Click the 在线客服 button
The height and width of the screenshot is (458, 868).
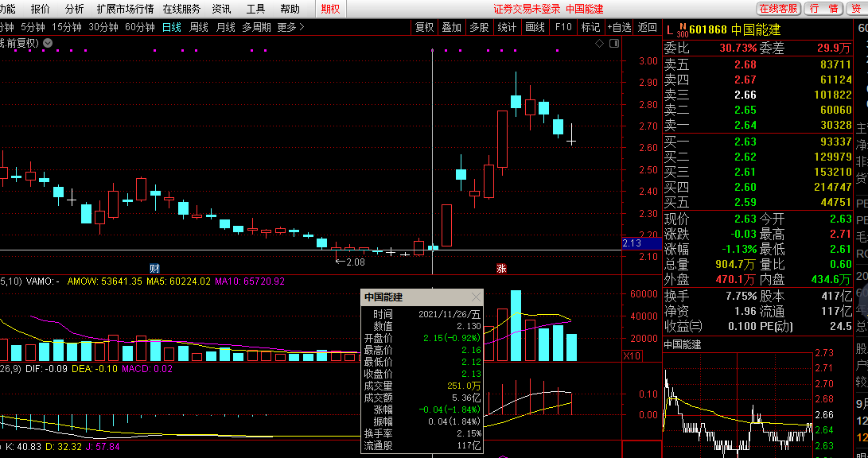pos(778,8)
